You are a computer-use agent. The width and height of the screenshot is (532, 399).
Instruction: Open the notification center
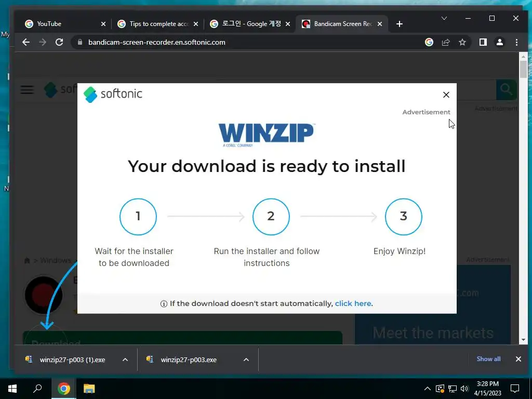[x=515, y=389]
